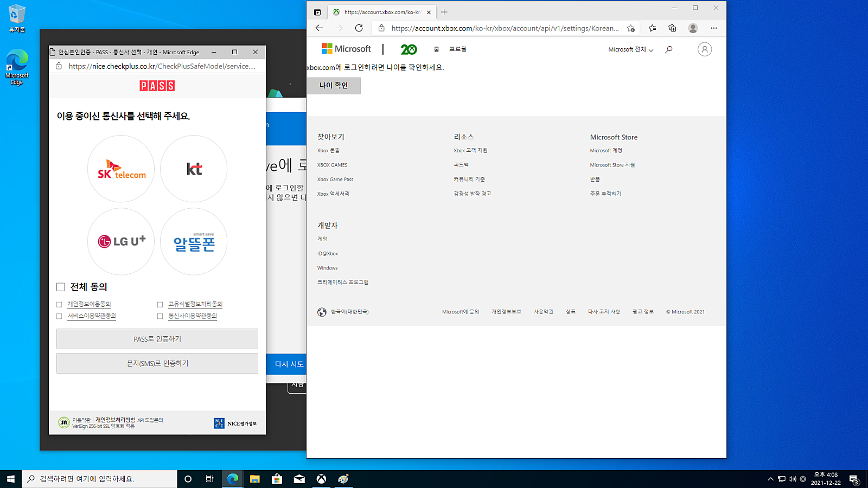Open the Edge profile menu
Screen dimensions: 868x488
point(693,28)
